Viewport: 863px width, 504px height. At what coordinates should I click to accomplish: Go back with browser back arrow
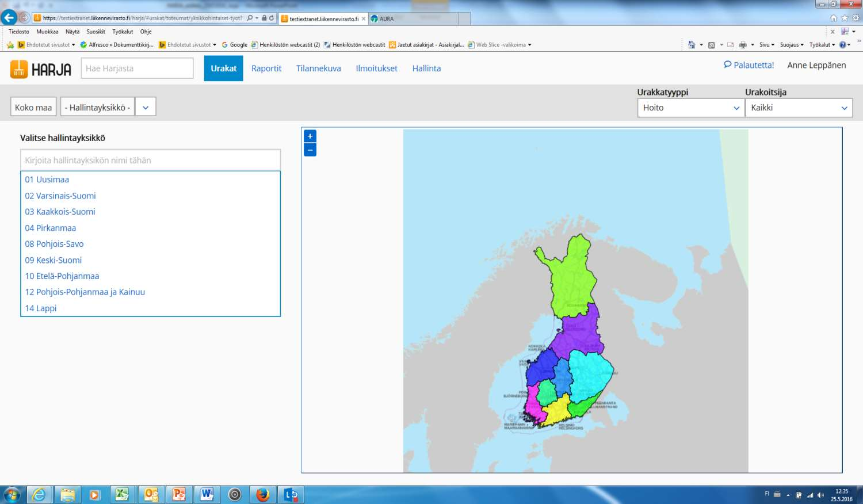tap(9, 17)
